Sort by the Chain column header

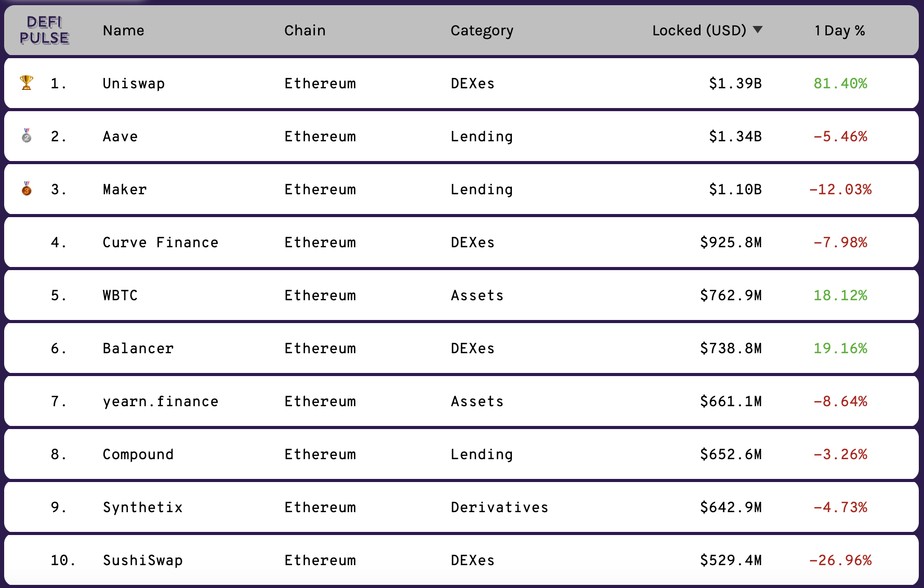pos(305,31)
